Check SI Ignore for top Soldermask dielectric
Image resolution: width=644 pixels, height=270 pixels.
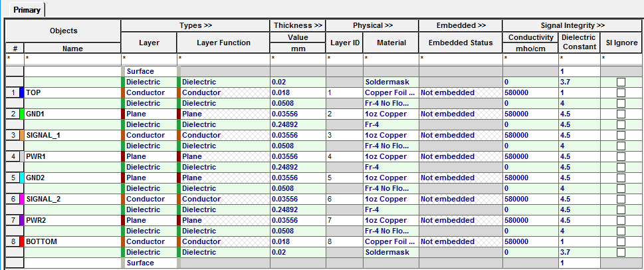(x=621, y=82)
